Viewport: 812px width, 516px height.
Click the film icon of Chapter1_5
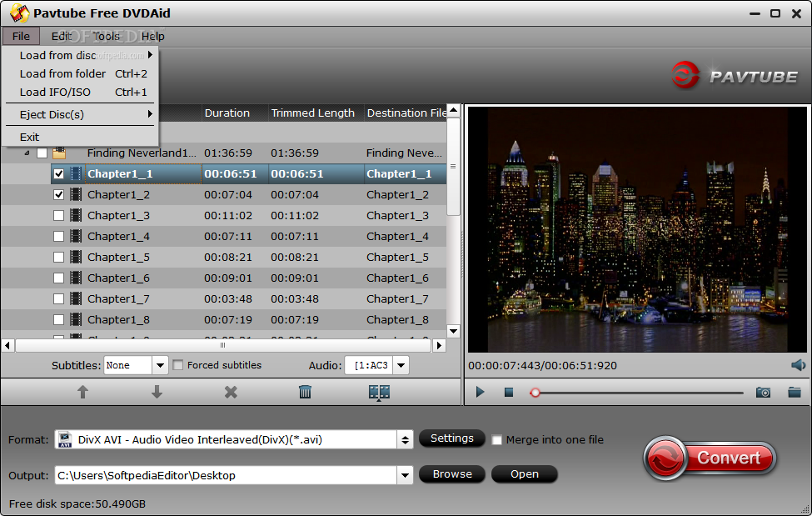[76, 257]
